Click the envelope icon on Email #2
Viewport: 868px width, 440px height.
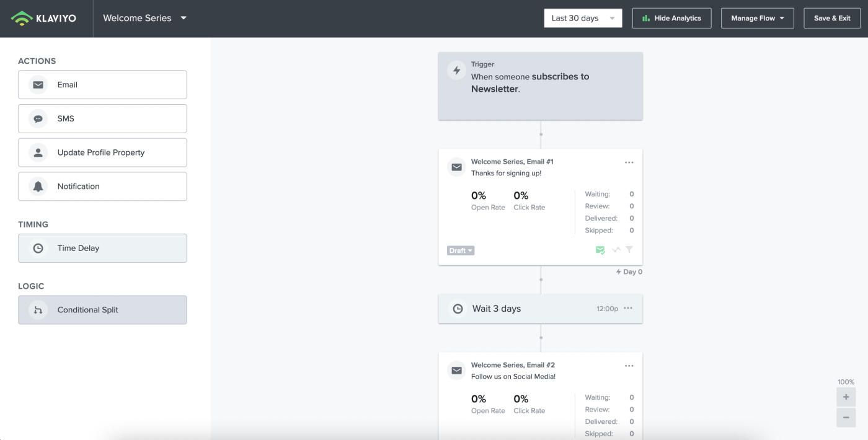(x=457, y=371)
